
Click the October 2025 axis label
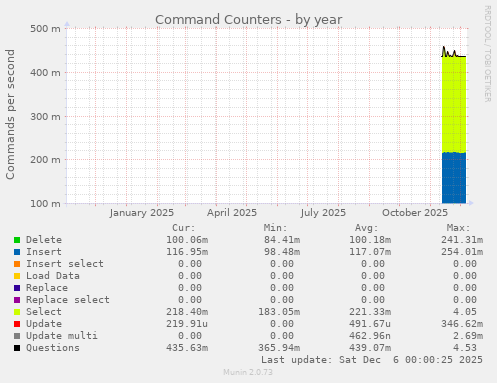click(x=415, y=213)
